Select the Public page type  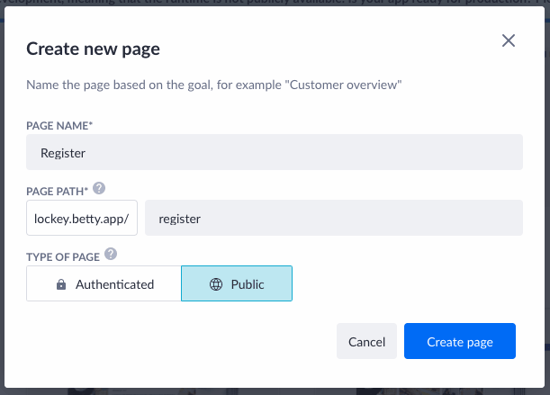237,283
